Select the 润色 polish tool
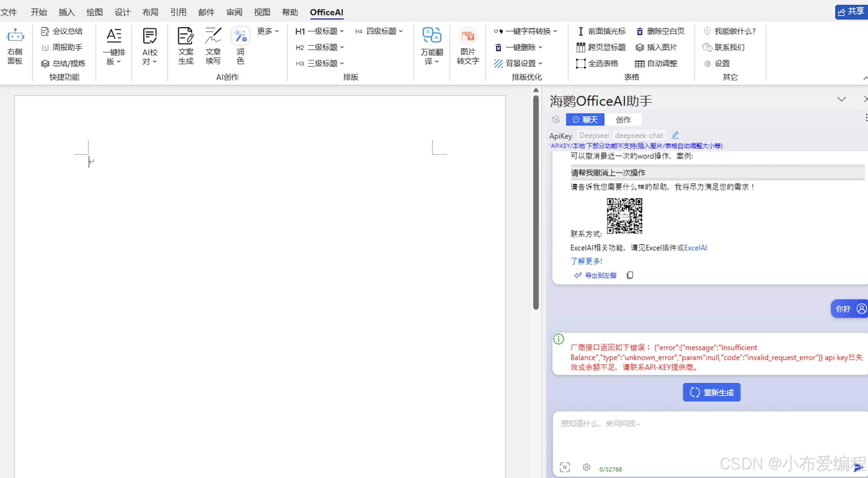The image size is (868, 478). (240, 36)
